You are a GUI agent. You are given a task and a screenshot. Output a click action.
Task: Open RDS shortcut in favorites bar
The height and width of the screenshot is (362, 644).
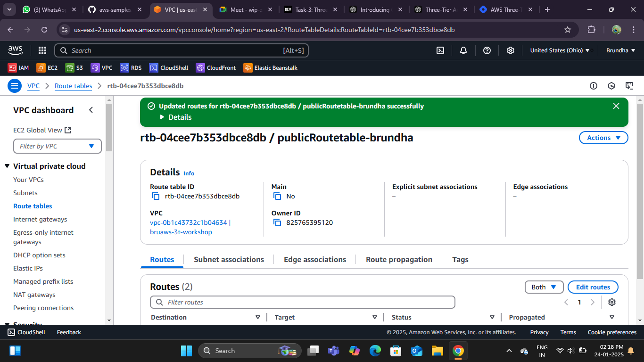point(131,68)
